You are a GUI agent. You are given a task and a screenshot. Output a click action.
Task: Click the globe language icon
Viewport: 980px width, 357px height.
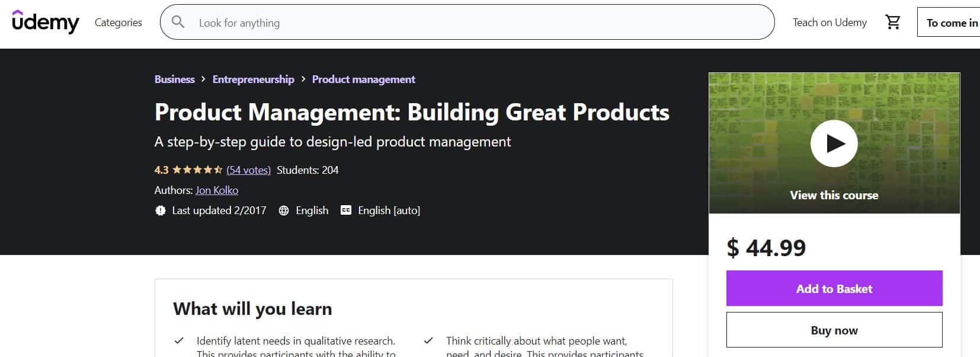point(284,211)
